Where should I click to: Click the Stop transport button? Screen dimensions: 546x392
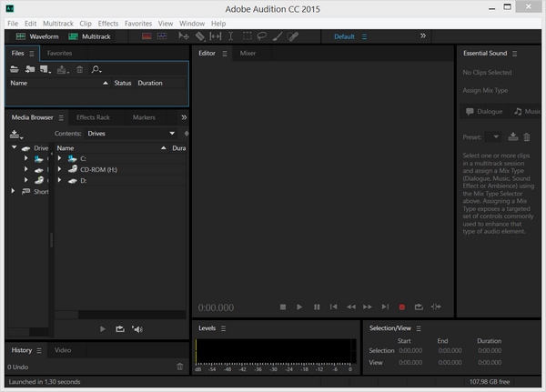click(283, 307)
